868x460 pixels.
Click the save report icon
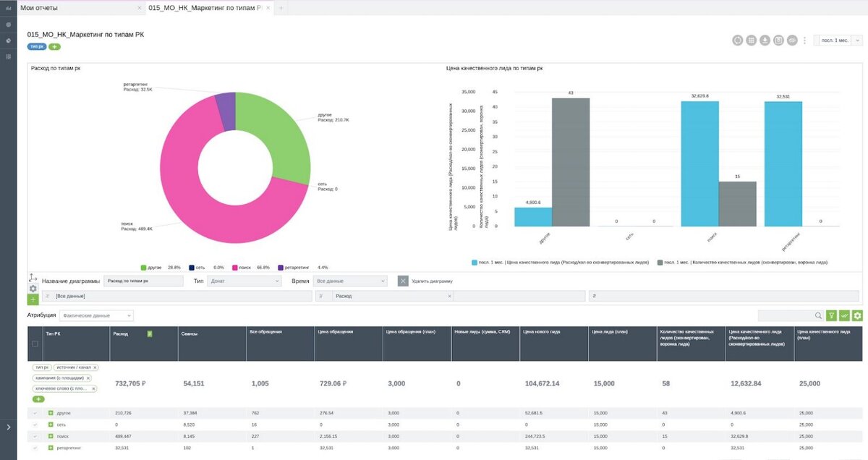779,41
